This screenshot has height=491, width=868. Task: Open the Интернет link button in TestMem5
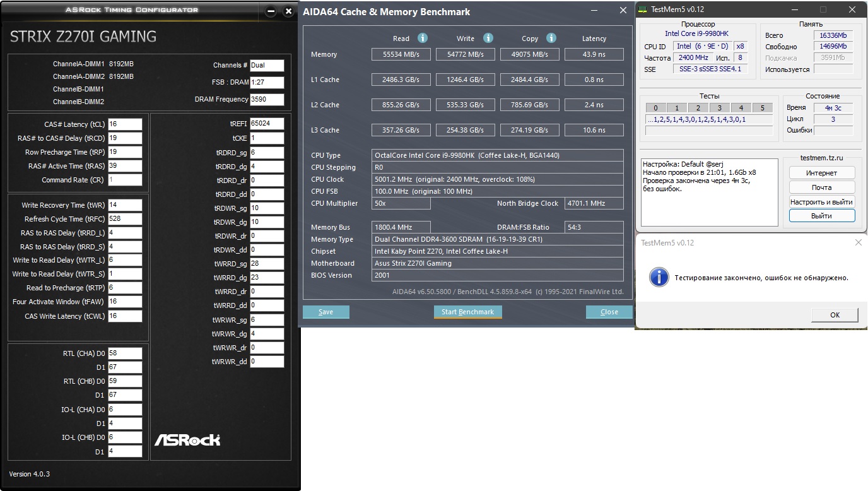[822, 173]
